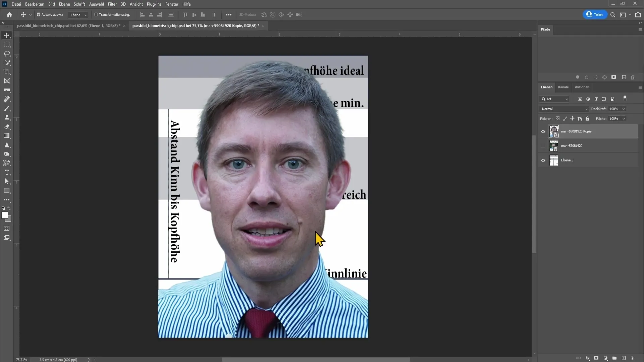Image resolution: width=644 pixels, height=362 pixels.
Task: Select the Shape tool
Action: [7, 190]
